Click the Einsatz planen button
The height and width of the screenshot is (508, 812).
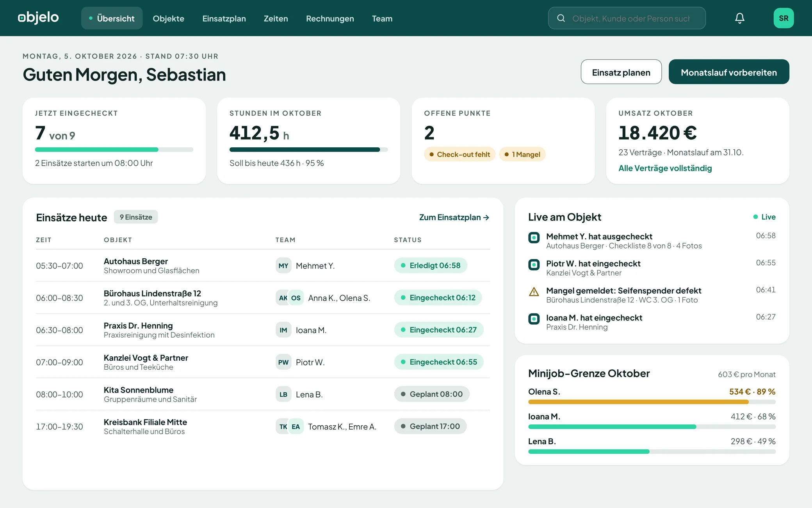[x=621, y=72]
